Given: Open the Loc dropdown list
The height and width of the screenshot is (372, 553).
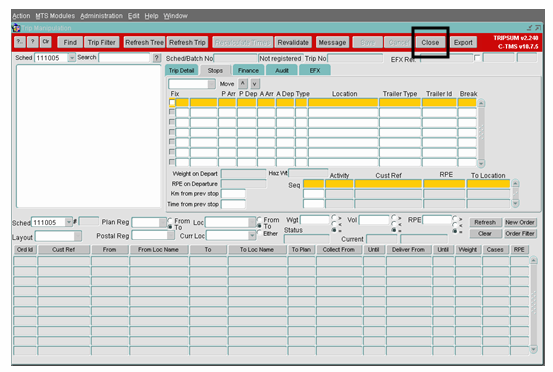Looking at the screenshot, I should [252, 222].
